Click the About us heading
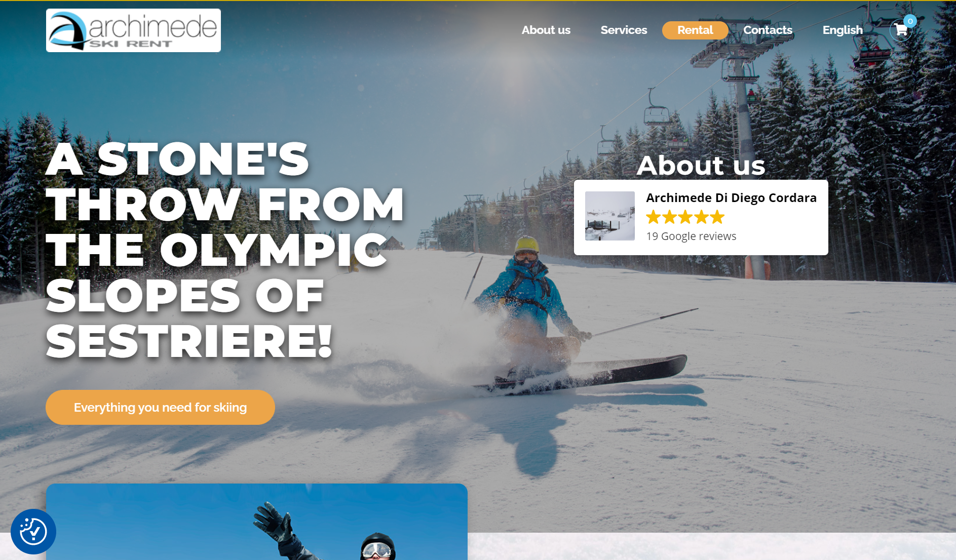The width and height of the screenshot is (956, 560). (701, 165)
